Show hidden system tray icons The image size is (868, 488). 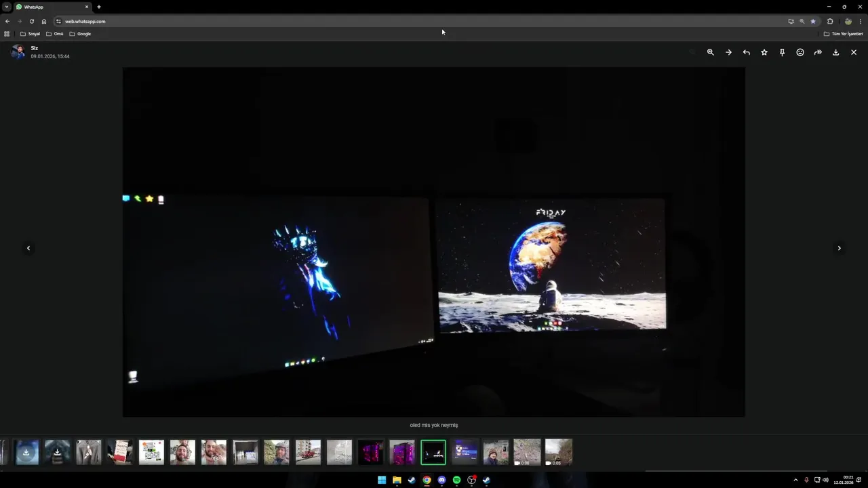click(795, 480)
